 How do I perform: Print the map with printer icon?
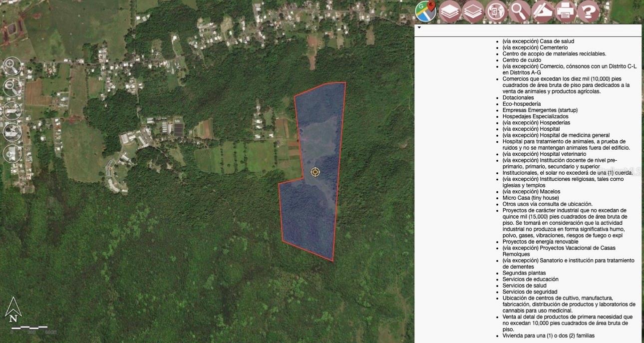565,11
